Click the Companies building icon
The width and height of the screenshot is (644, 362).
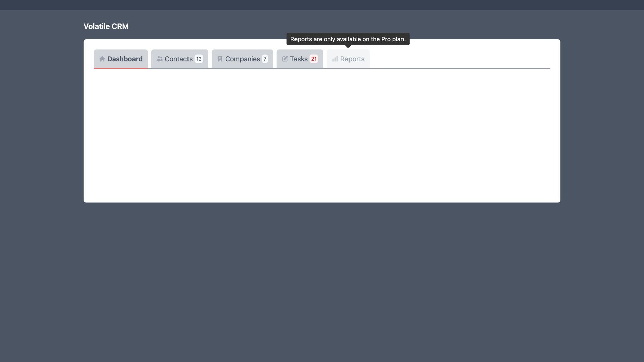coord(220,59)
